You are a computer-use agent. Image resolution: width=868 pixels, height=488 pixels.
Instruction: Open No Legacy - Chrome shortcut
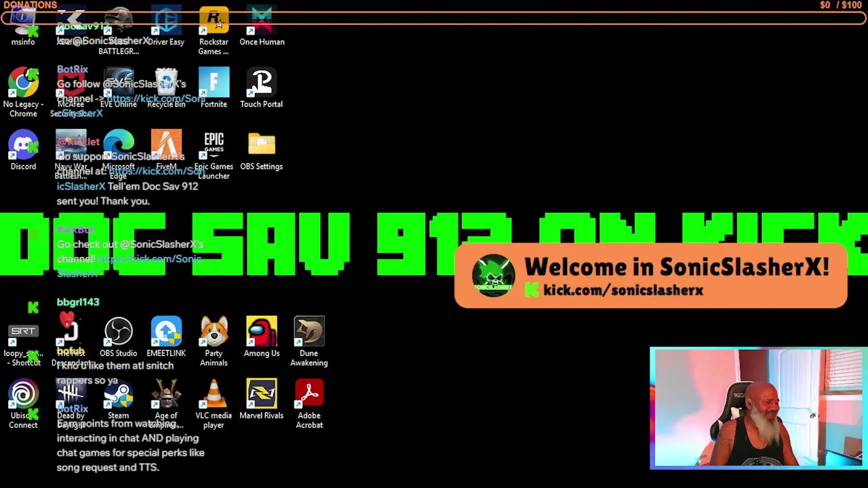coord(23,93)
